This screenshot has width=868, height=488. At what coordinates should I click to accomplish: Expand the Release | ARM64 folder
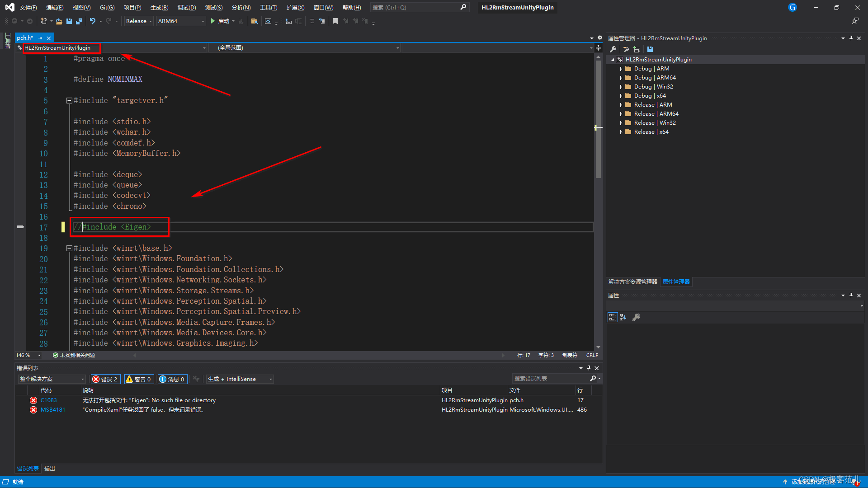coord(621,114)
